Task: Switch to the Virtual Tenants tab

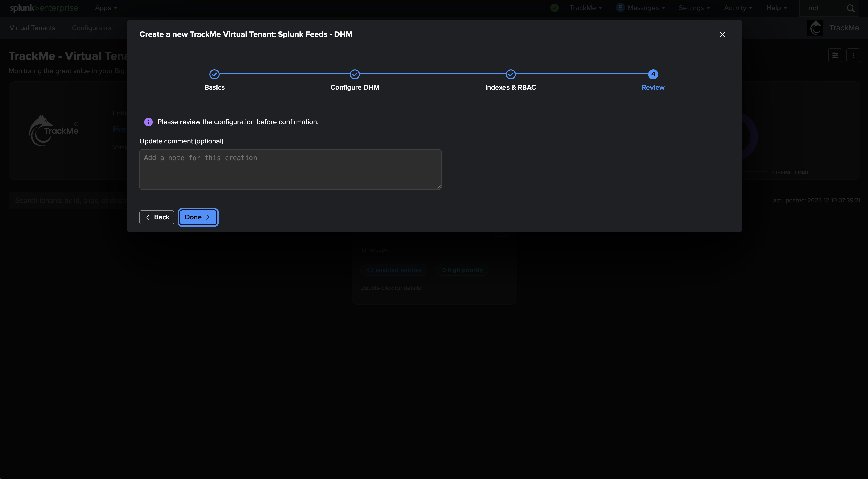Action: point(32,28)
